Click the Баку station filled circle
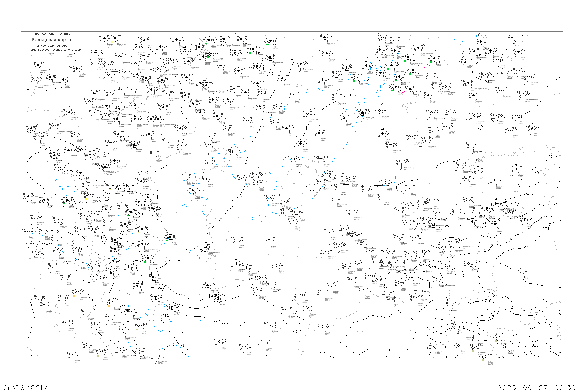Screen dimensions: 588x392 pos(170,237)
